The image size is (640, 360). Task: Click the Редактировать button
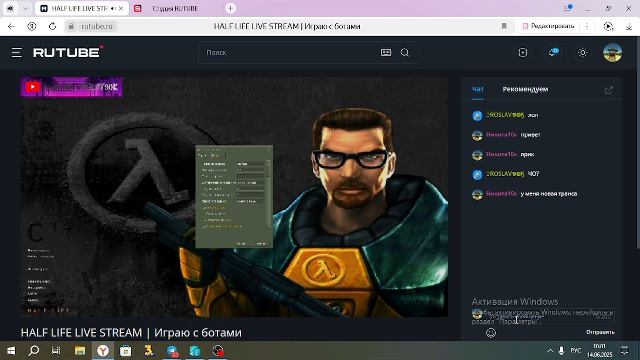pyautogui.click(x=548, y=27)
